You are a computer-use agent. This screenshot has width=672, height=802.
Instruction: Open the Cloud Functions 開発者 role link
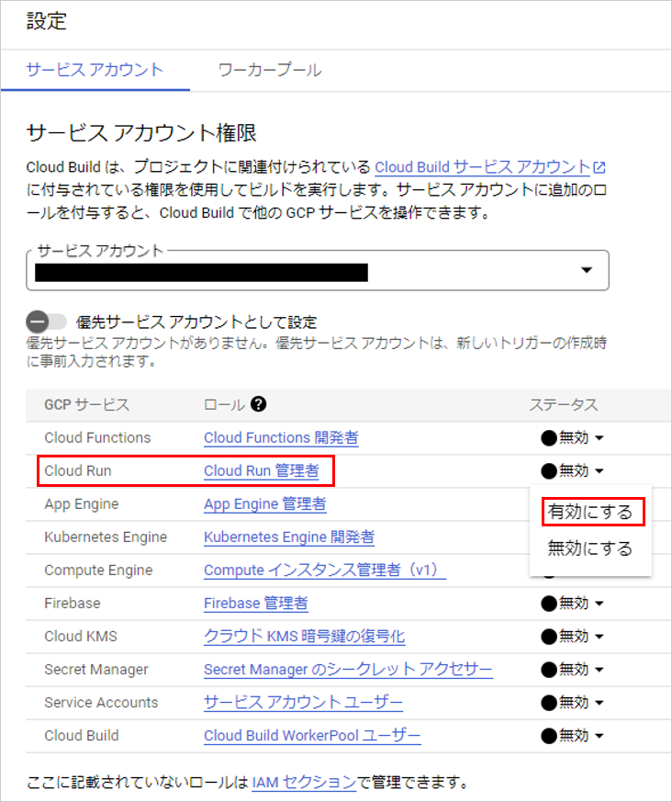pos(281,438)
